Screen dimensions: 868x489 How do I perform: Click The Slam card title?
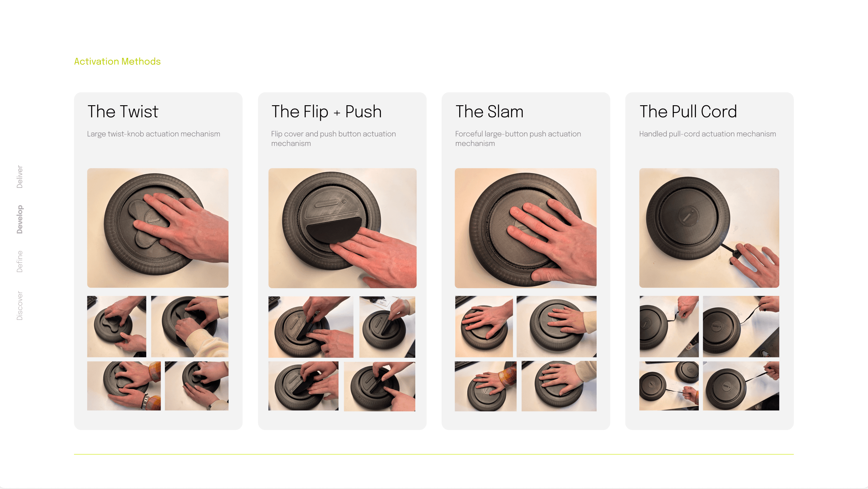tap(489, 111)
